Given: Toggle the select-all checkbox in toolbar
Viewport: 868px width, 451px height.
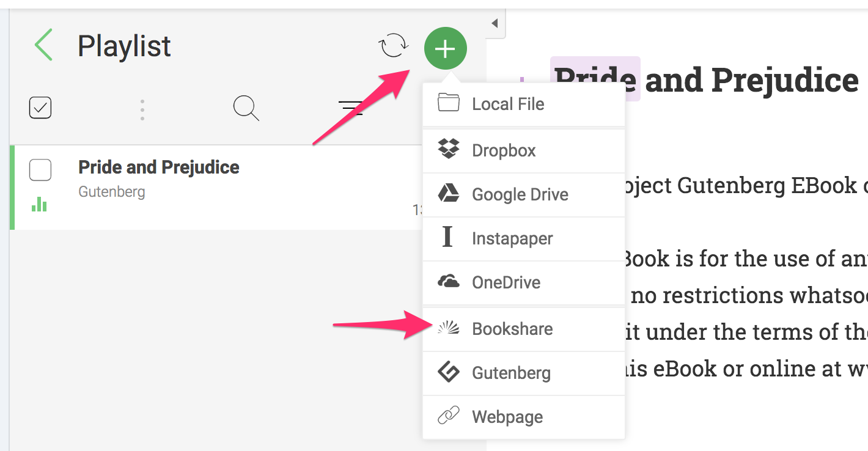Looking at the screenshot, I should coord(40,108).
